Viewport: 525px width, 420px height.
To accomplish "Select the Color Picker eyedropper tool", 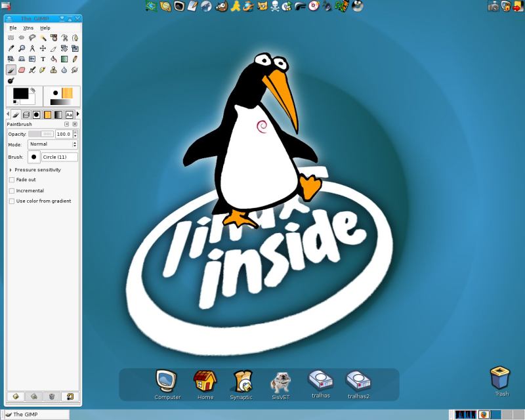I will coord(10,49).
